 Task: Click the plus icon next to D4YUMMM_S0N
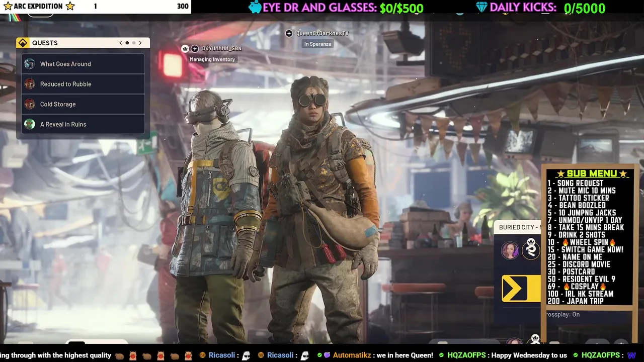tap(195, 48)
